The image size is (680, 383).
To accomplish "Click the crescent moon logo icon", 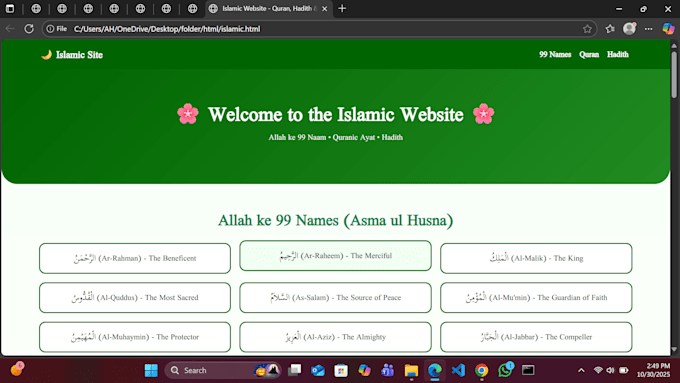I will pyautogui.click(x=46, y=55).
